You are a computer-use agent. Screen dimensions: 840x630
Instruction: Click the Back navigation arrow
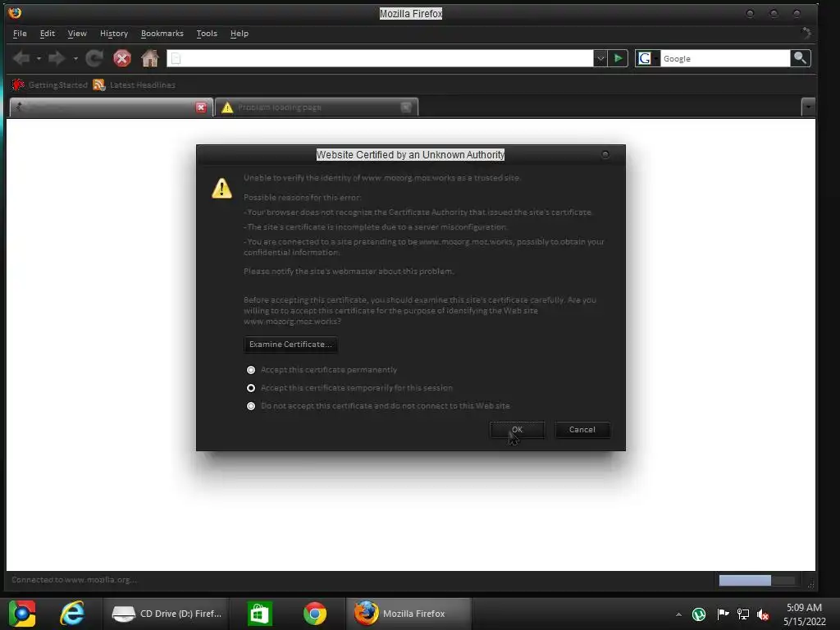point(21,58)
